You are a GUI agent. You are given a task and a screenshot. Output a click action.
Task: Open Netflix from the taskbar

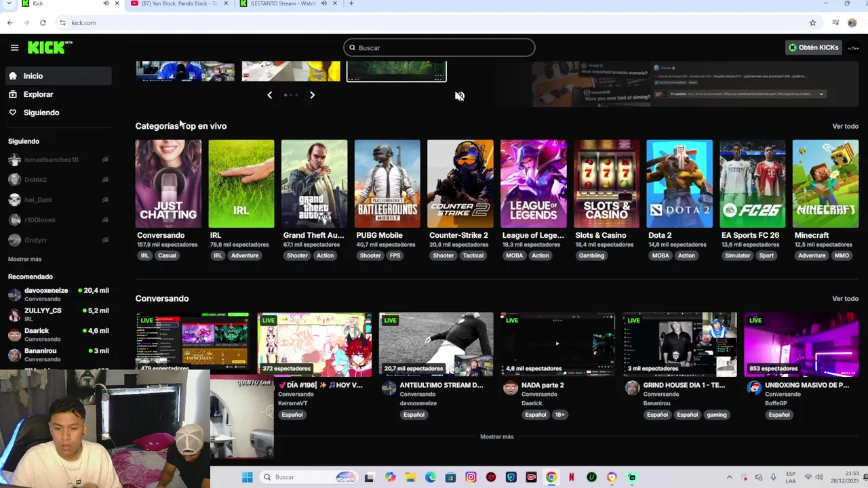click(x=571, y=477)
